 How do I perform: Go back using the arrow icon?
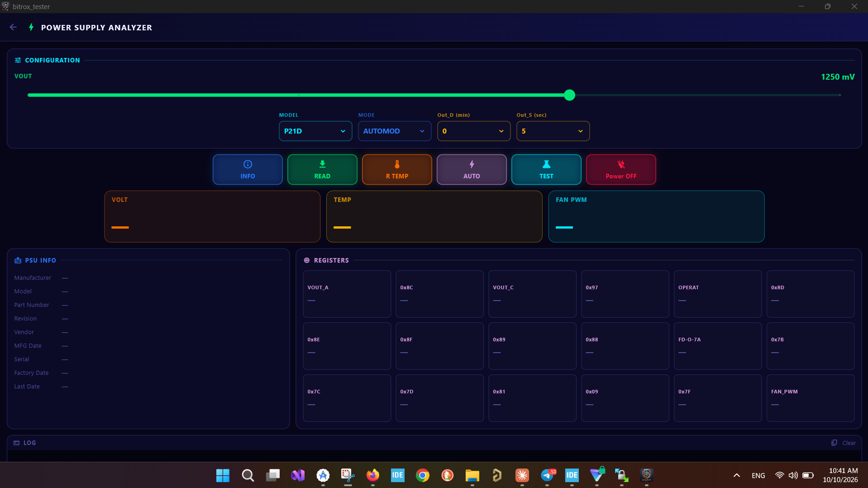click(x=13, y=27)
